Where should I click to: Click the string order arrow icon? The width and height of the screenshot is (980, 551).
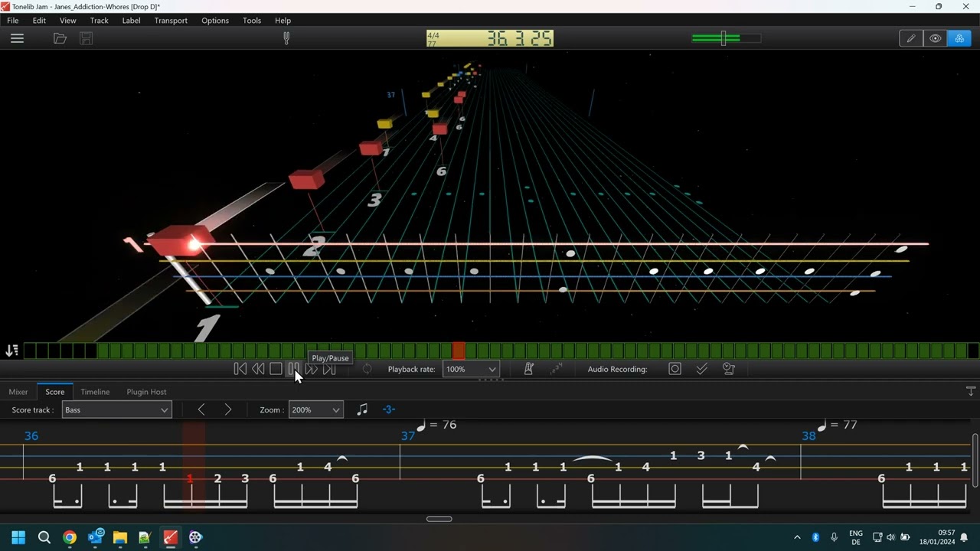click(x=11, y=350)
